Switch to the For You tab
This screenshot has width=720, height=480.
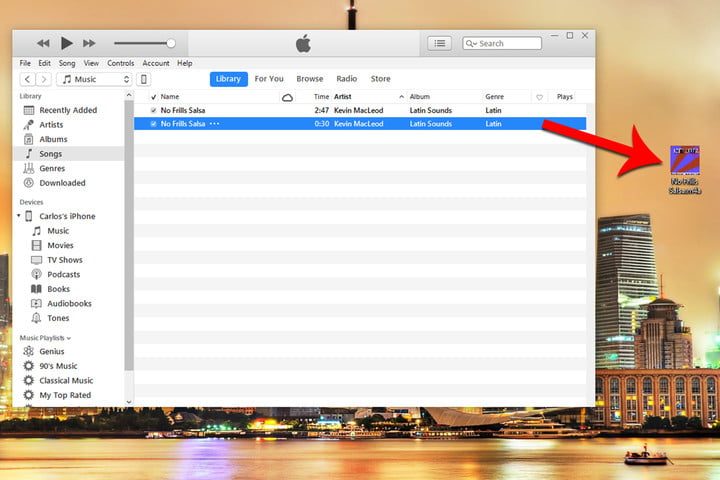click(268, 79)
